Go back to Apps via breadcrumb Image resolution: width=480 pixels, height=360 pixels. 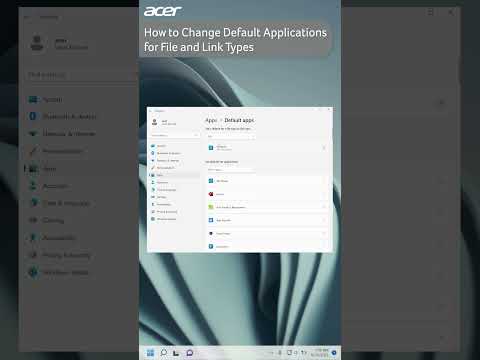pos(211,120)
